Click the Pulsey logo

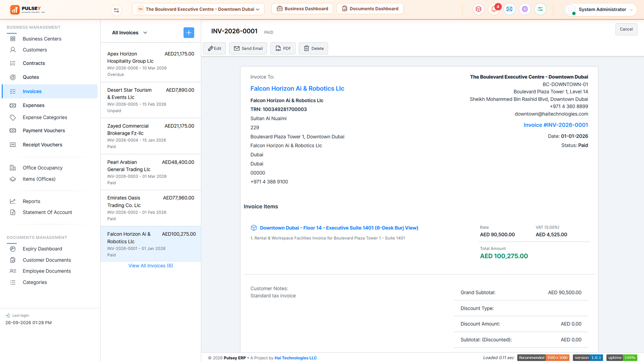28,10
